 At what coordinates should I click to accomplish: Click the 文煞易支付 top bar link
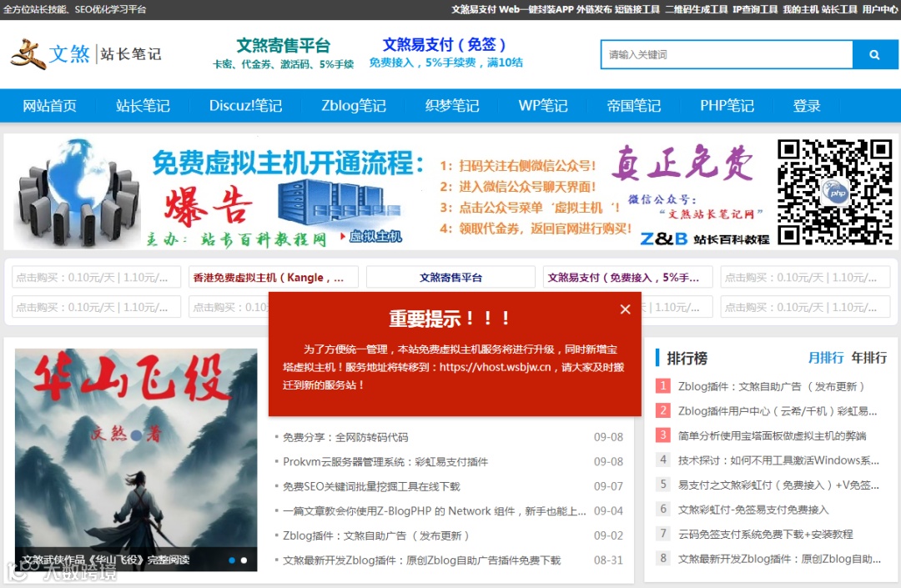click(474, 9)
